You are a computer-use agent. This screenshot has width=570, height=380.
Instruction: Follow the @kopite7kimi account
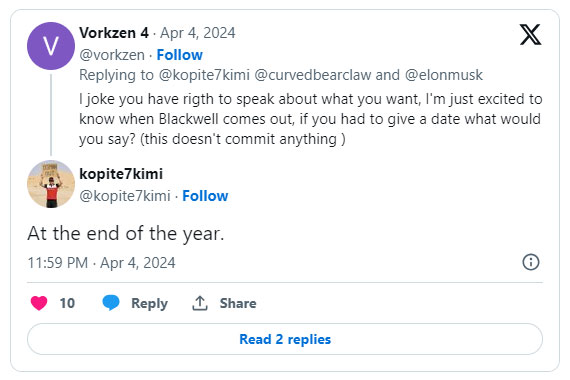tap(205, 196)
